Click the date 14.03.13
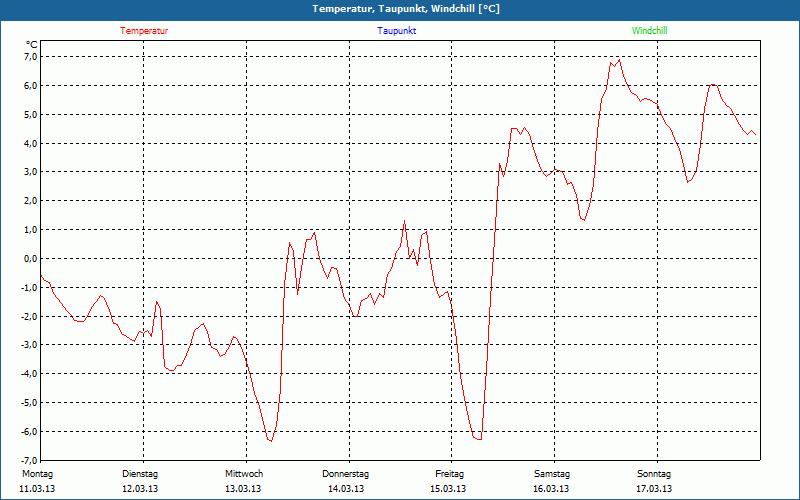Image resolution: width=800 pixels, height=500 pixels. (346, 489)
